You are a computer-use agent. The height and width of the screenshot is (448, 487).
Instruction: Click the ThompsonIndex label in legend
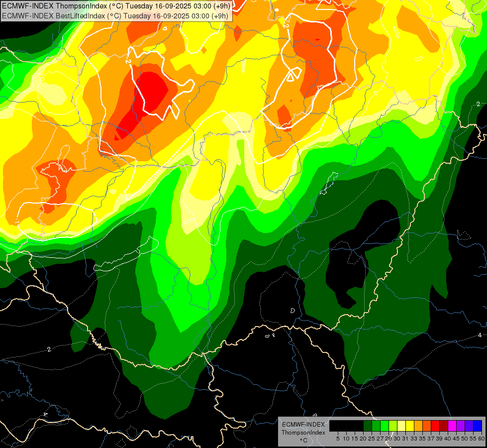point(303,433)
